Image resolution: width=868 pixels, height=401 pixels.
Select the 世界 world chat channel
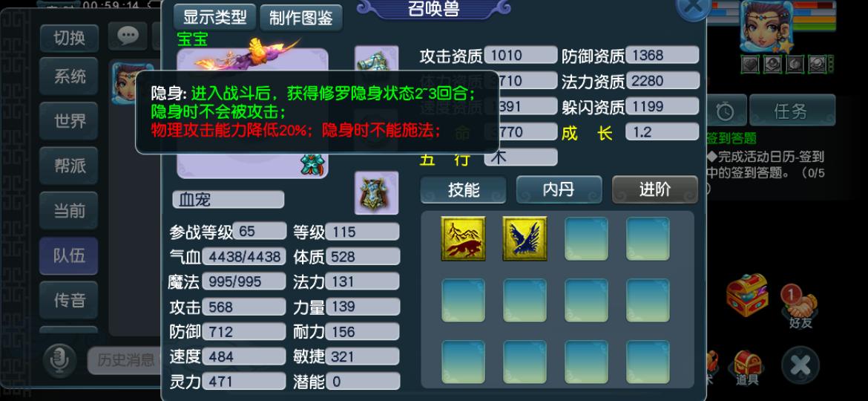click(69, 121)
